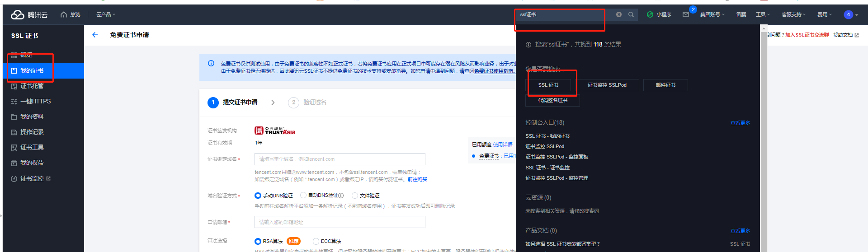868x252 pixels.
Task: Choose the ECC算法 radio button
Action: click(x=316, y=241)
